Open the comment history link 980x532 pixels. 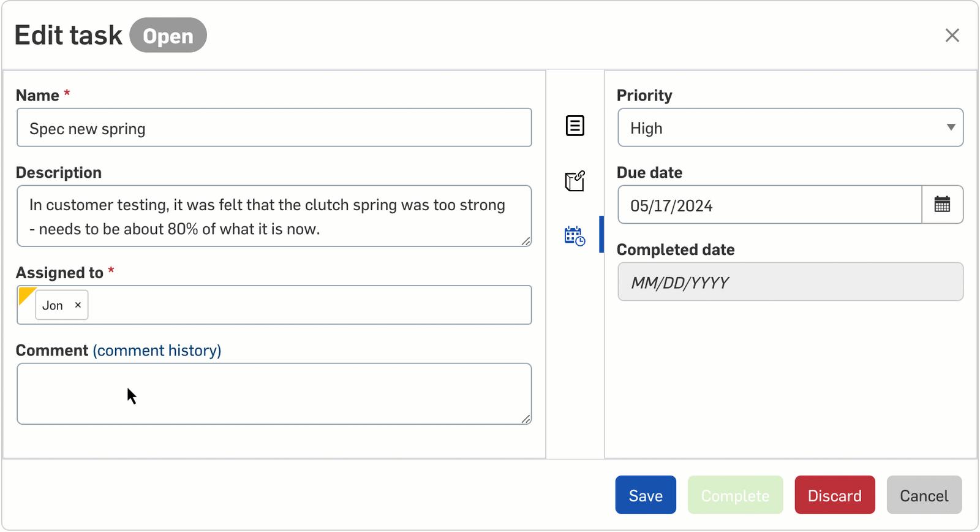[157, 351]
